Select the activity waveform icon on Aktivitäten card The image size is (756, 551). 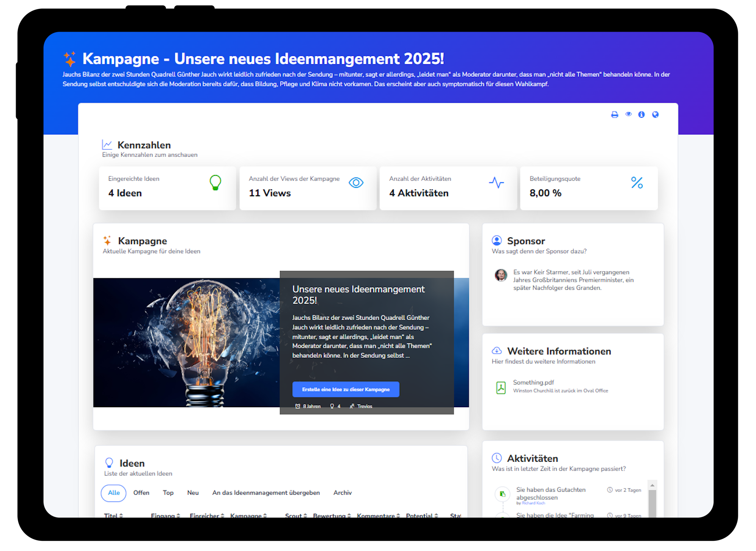coord(496,183)
